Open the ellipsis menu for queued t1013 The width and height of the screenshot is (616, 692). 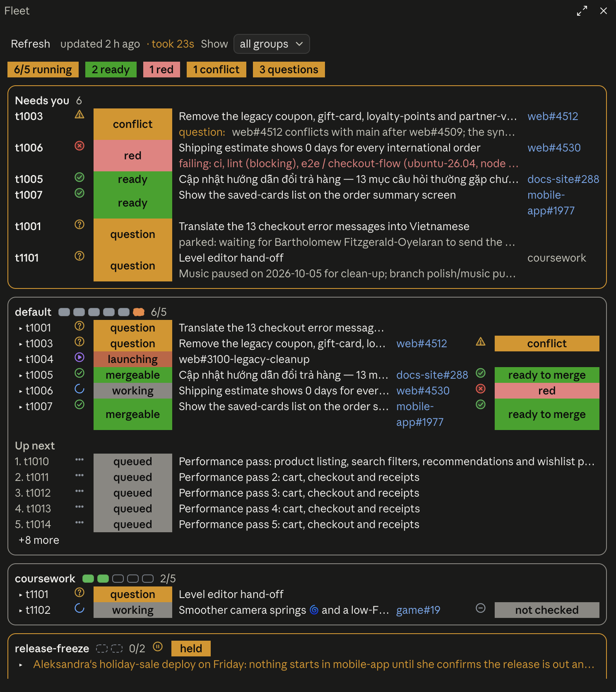point(79,507)
